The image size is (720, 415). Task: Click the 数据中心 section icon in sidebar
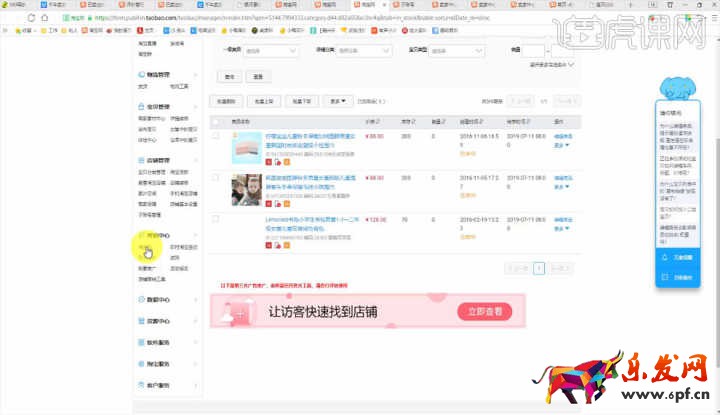pyautogui.click(x=142, y=299)
